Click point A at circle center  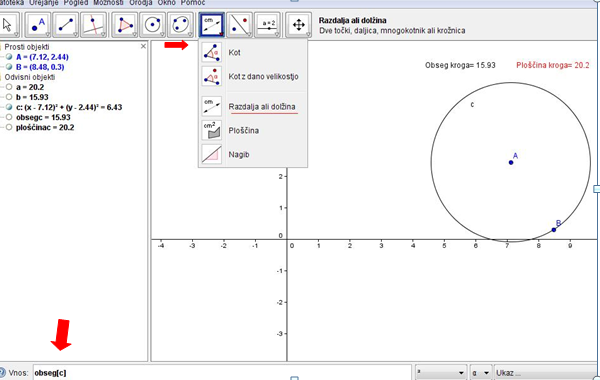point(511,162)
